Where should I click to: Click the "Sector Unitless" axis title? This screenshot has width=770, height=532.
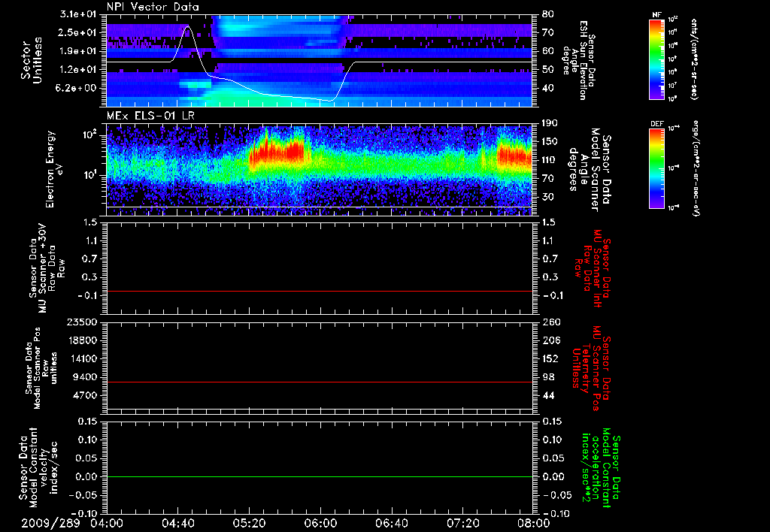click(x=32, y=60)
